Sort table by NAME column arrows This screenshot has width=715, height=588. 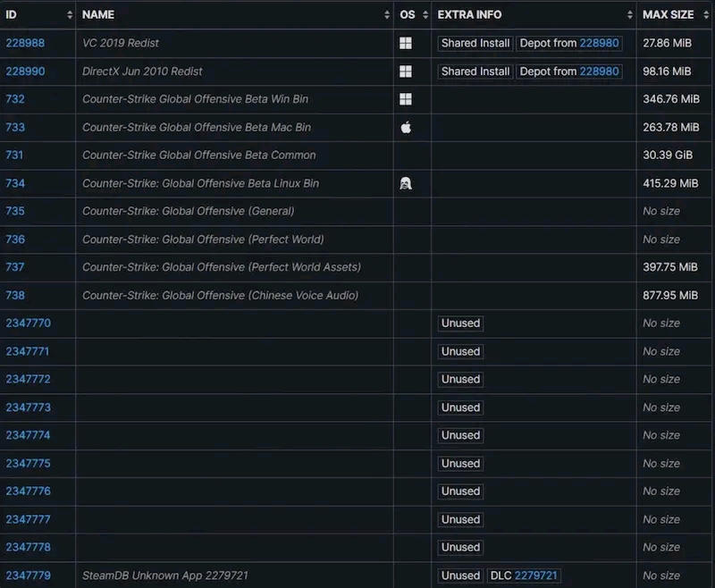pos(387,15)
